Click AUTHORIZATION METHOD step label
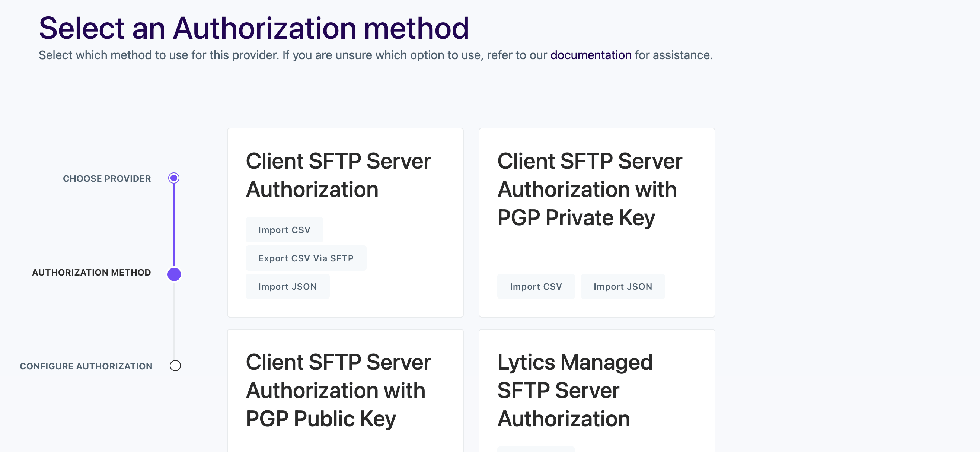This screenshot has height=452, width=980. (x=91, y=273)
